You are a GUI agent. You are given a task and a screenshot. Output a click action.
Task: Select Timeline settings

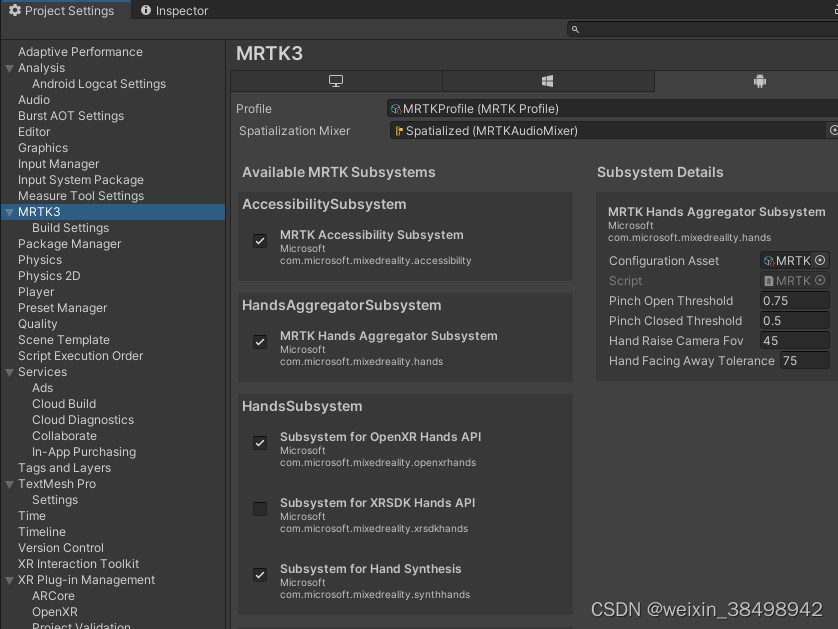[42, 533]
